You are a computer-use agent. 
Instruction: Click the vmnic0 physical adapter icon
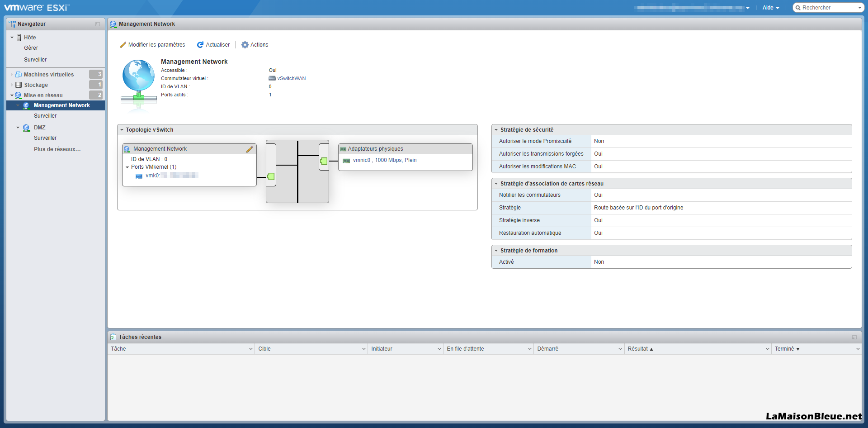346,161
